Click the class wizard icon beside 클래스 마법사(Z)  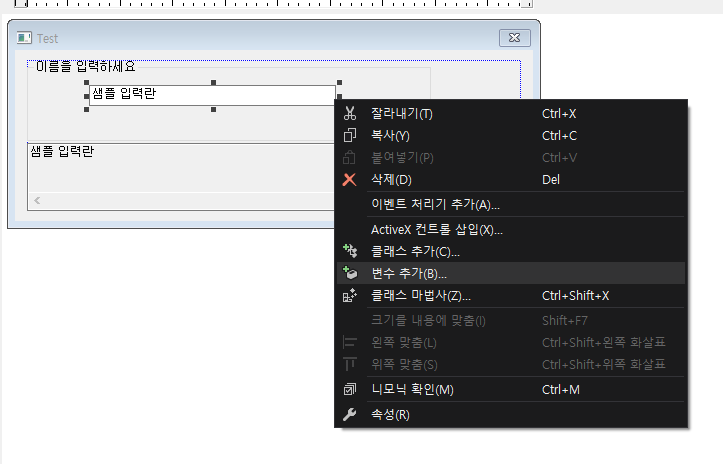coord(350,295)
